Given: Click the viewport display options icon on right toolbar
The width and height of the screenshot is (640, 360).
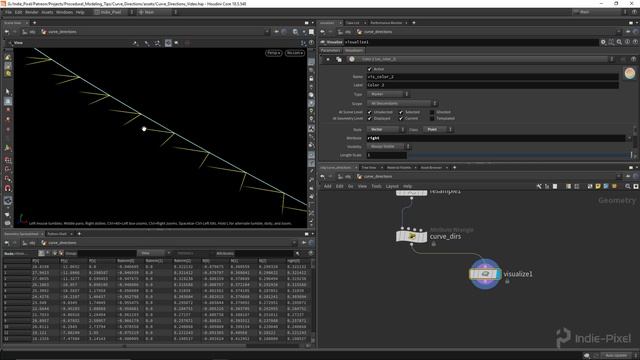Looking at the screenshot, I should pos(311,62).
